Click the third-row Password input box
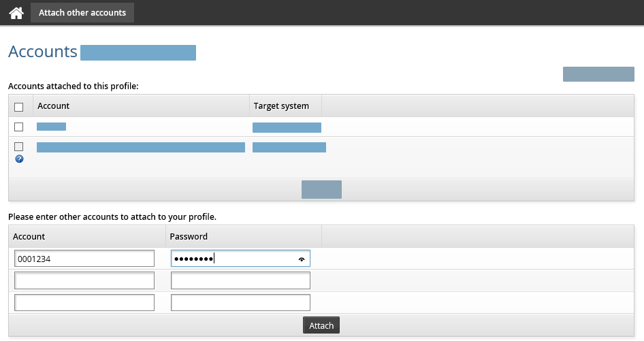Viewport: 644px width, 341px height. (x=240, y=302)
